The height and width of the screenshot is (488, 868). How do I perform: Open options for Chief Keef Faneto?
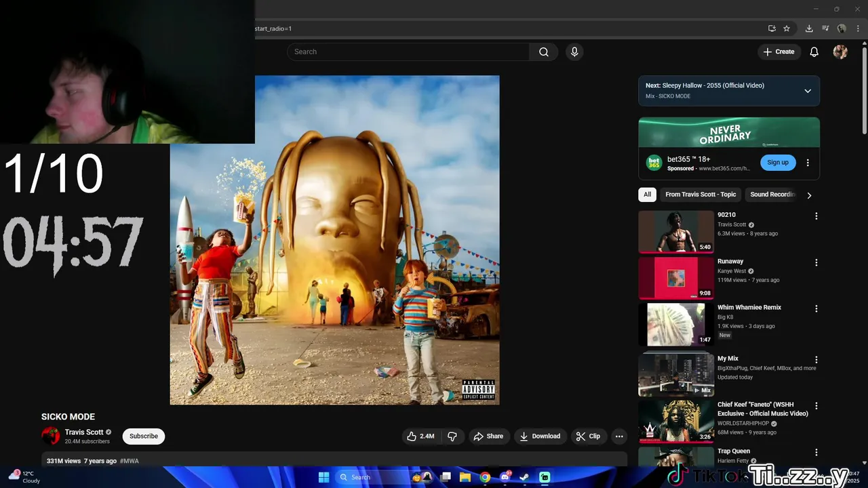pyautogui.click(x=816, y=406)
